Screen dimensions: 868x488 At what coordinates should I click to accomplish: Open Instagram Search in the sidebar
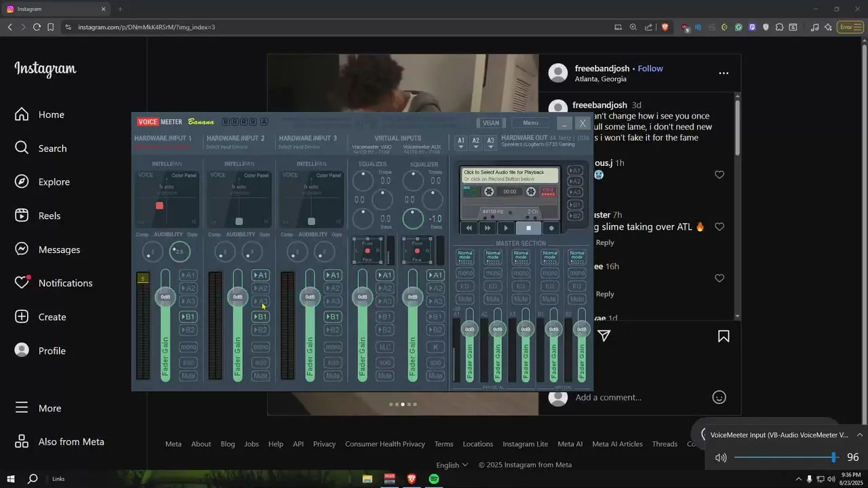[x=41, y=148]
